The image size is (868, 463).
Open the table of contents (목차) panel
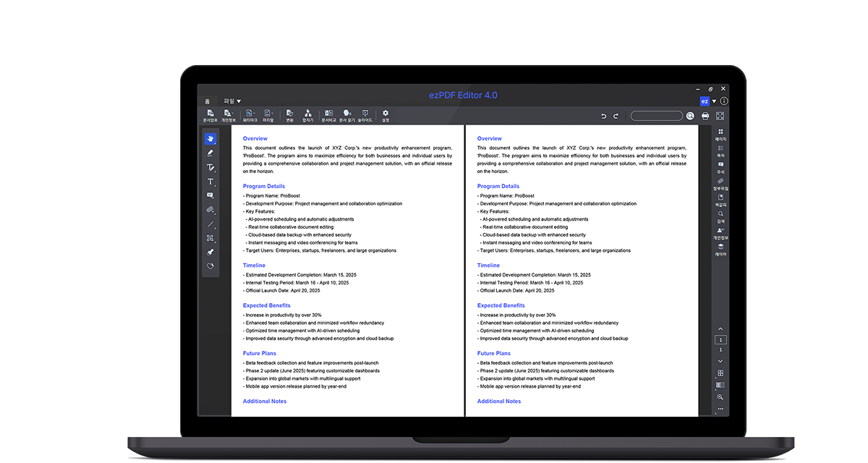coord(720,151)
